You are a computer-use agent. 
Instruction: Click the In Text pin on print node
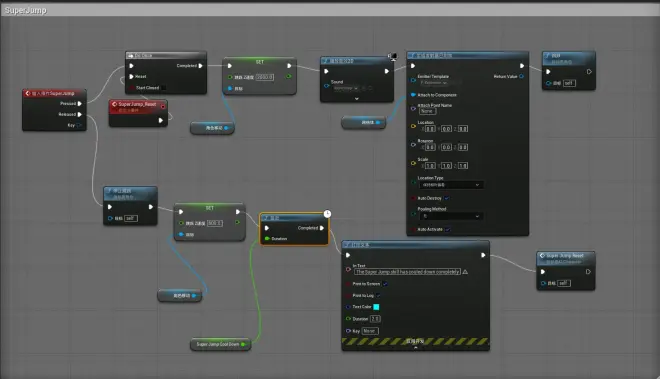pyautogui.click(x=348, y=269)
